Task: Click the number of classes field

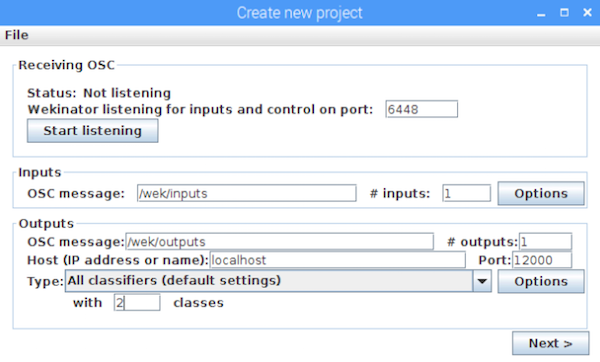Action: point(137,303)
